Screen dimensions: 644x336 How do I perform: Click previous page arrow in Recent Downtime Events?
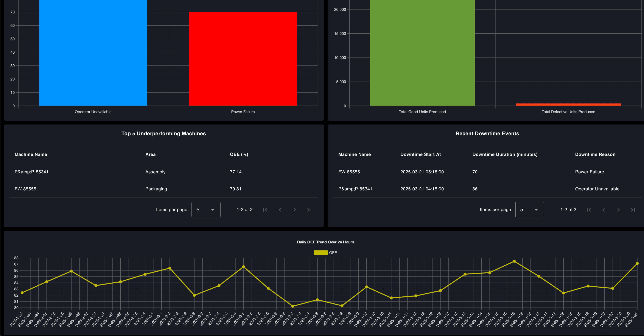tap(604, 210)
